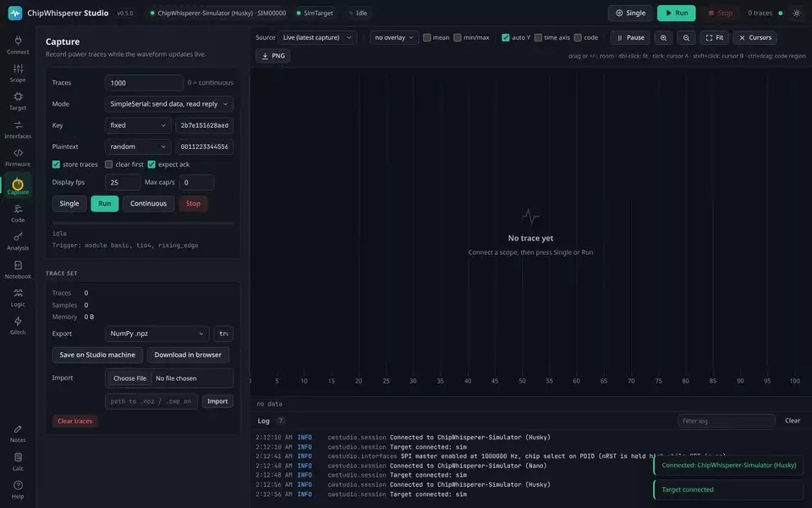Zoom out on the waveform
812x508 pixels.
686,38
